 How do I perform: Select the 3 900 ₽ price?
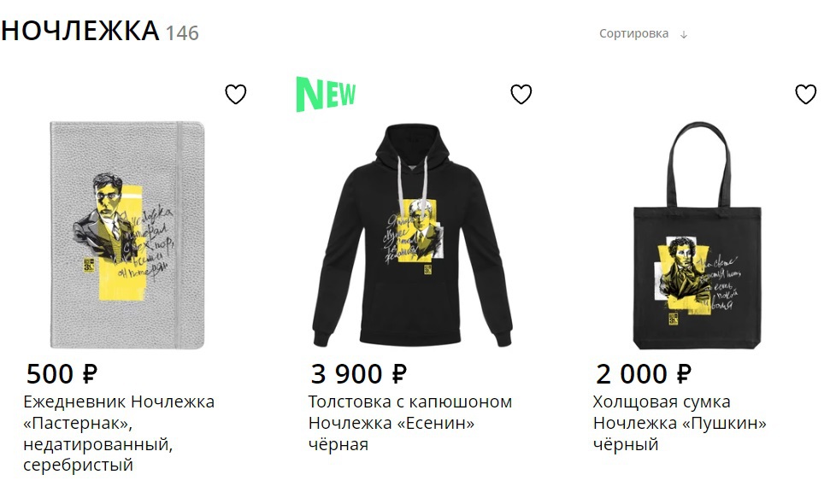pyautogui.click(x=358, y=374)
